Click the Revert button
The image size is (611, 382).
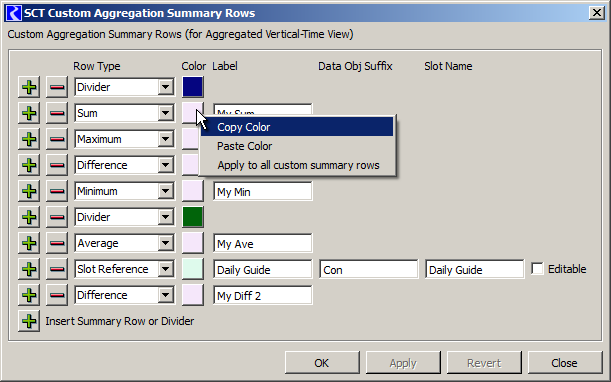(484, 363)
